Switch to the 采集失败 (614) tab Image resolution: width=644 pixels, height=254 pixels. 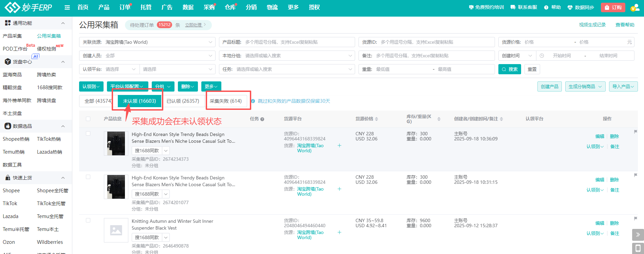pos(226,101)
